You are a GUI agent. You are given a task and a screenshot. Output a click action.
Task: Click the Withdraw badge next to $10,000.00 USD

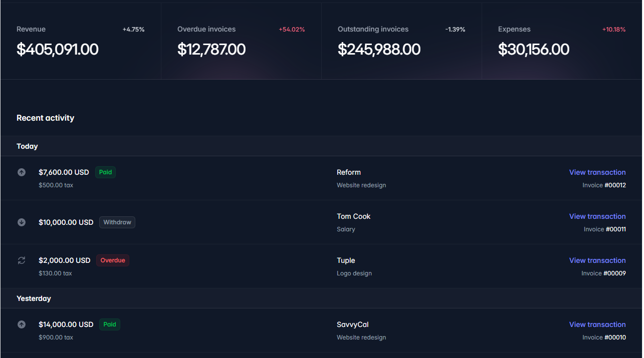pyautogui.click(x=117, y=222)
